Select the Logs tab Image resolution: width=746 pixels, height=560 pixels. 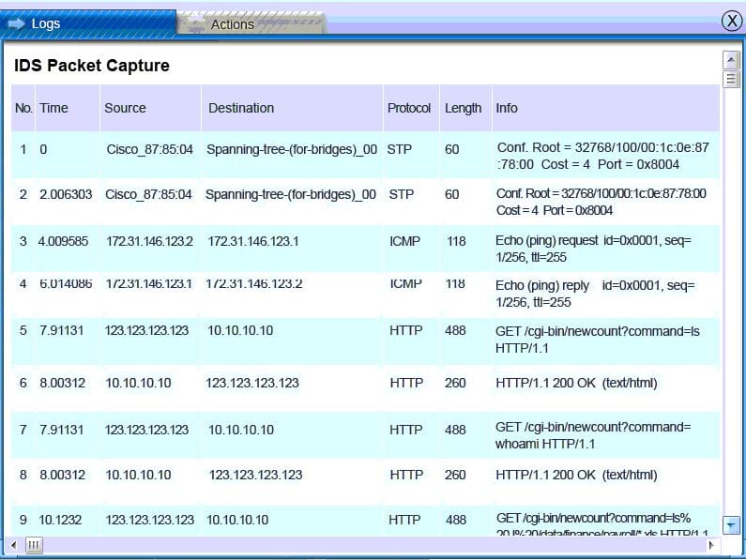pos(46,23)
